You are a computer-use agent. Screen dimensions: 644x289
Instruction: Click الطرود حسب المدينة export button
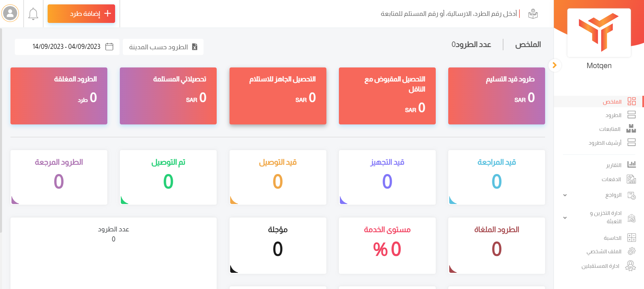tap(163, 47)
